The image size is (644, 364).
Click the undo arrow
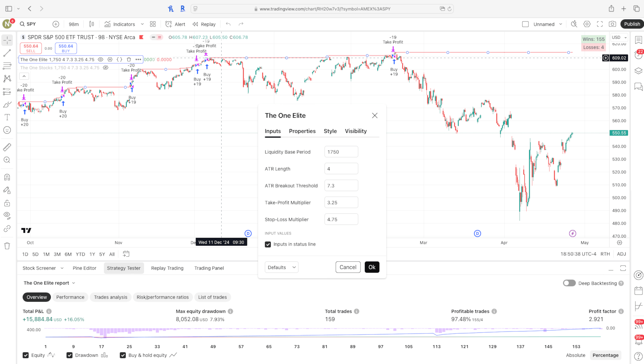point(228,24)
